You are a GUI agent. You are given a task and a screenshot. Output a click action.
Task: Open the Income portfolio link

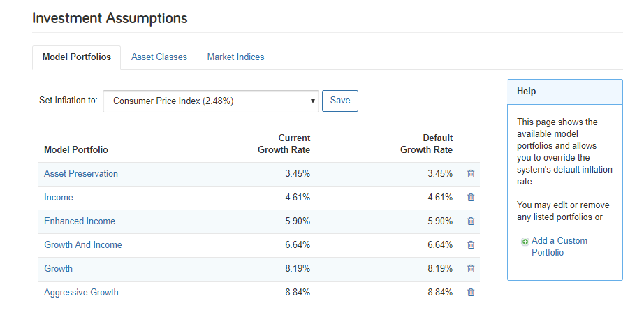pyautogui.click(x=58, y=198)
